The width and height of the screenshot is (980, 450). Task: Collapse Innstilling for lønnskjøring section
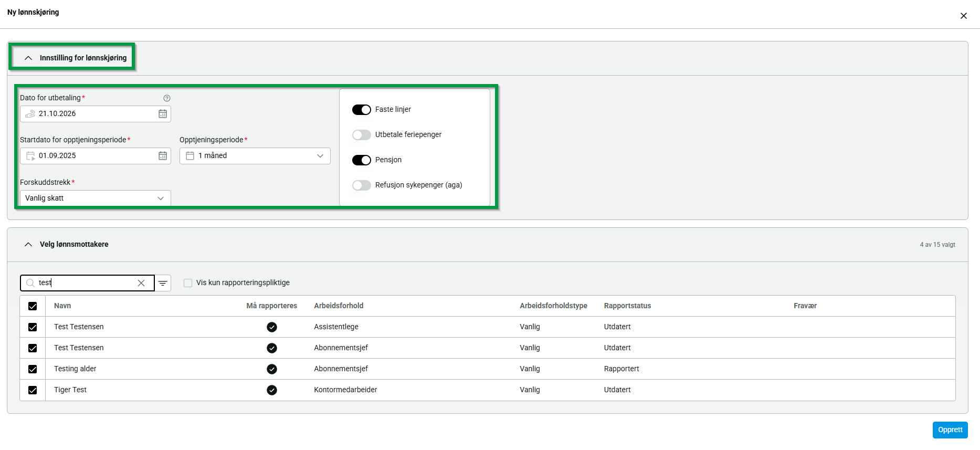pos(28,58)
